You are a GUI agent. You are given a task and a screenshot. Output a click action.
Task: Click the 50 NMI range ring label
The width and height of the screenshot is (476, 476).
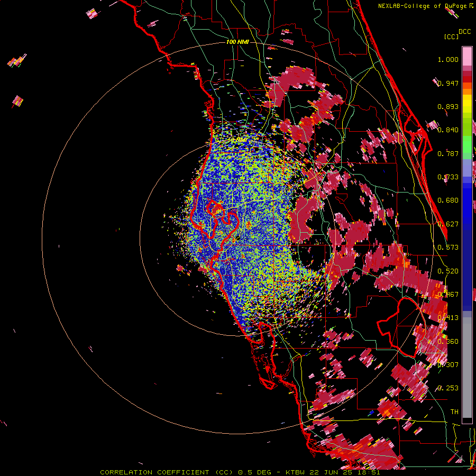coord(237,140)
